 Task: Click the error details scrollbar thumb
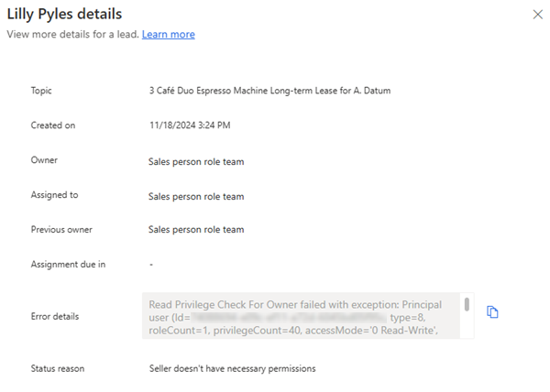click(x=467, y=304)
